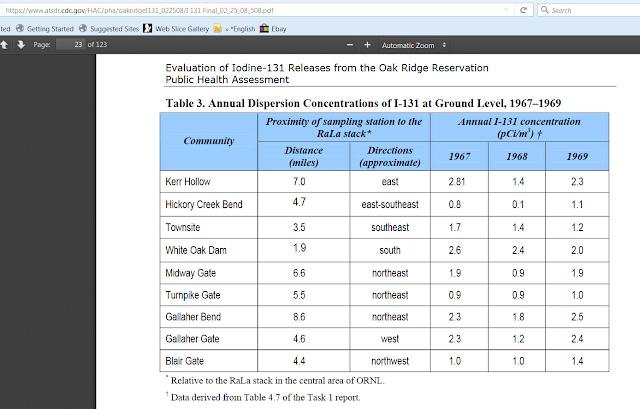This screenshot has width=640, height=409.
Task: Open the Automatic Zoom dropdown
Action: click(414, 45)
